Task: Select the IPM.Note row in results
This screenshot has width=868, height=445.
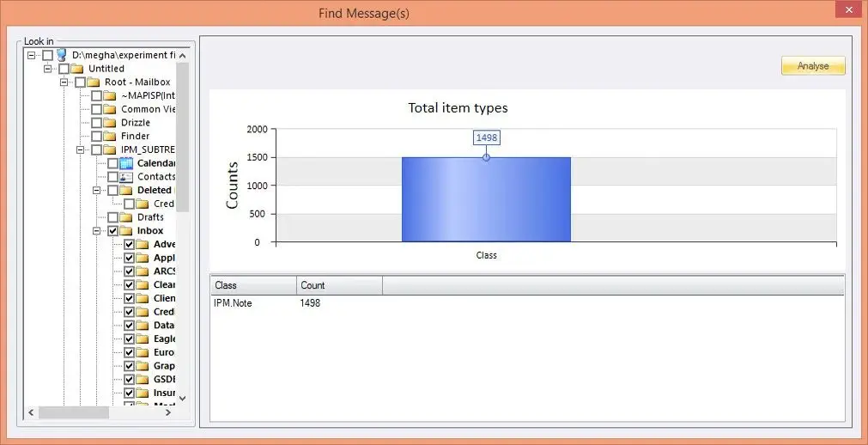Action: (233, 303)
